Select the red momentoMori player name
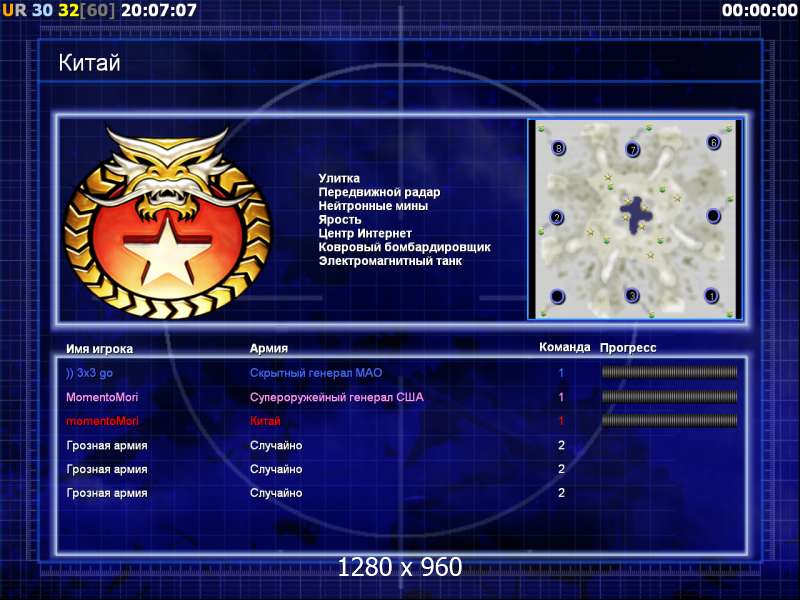The image size is (800, 600). point(102,421)
